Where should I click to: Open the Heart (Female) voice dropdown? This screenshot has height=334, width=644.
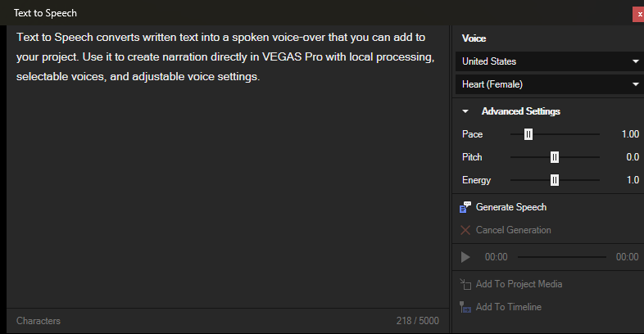click(548, 84)
